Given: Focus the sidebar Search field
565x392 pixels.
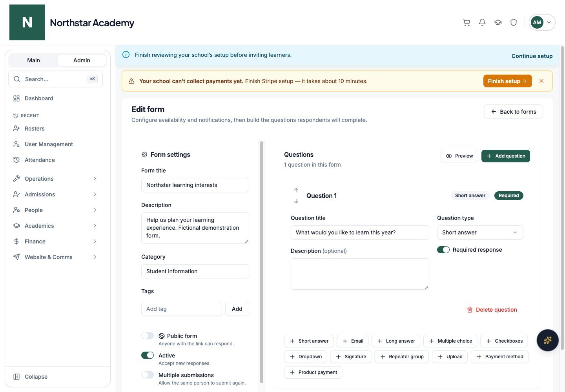Looking at the screenshot, I should coord(55,79).
